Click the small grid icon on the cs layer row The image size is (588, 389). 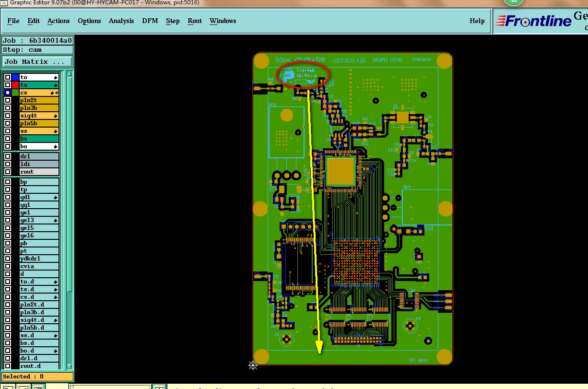(57, 93)
